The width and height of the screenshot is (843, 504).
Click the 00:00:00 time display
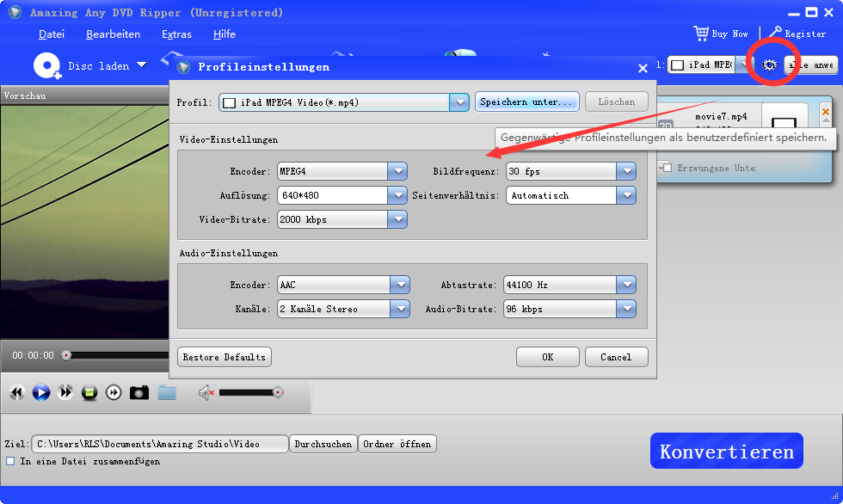pos(34,355)
